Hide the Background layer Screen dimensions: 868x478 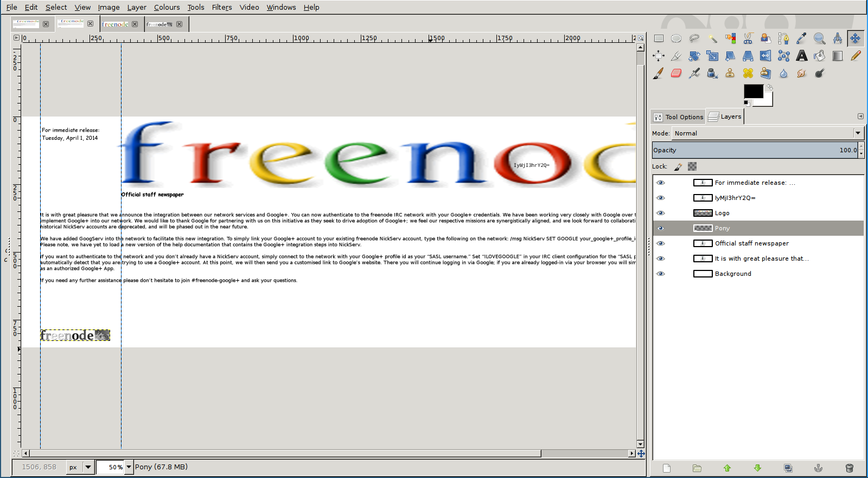[x=660, y=274]
